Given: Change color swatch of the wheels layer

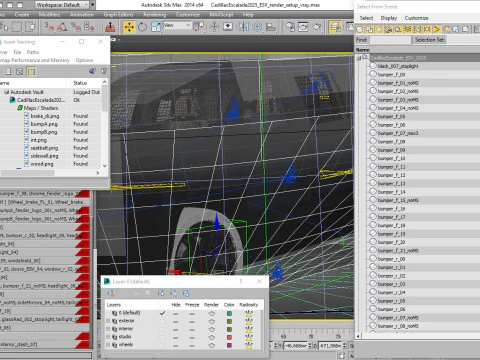Looking at the screenshot, I should point(229,345).
